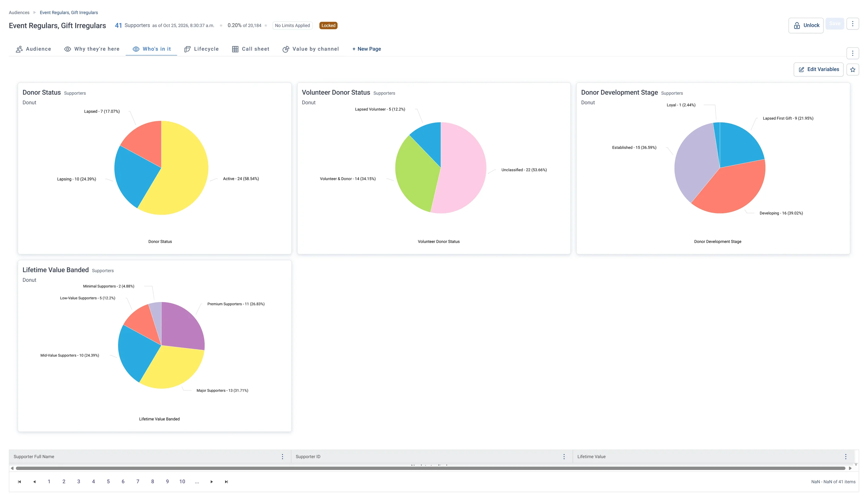Click the horizontal table scrollbar
The image size is (868, 501).
[430, 468]
